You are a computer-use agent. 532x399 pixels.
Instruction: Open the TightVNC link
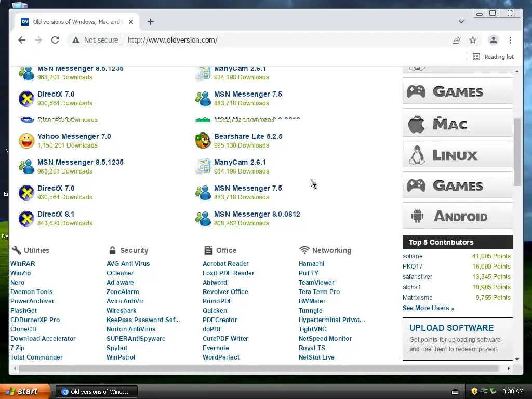[x=312, y=329]
